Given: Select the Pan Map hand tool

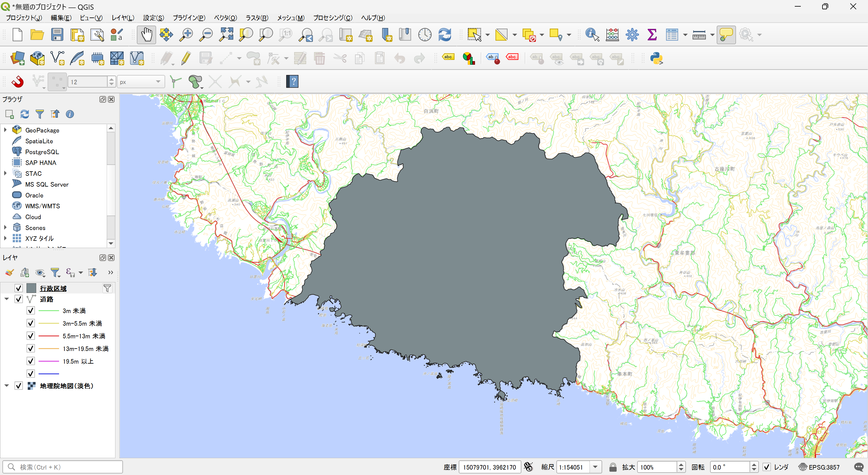Looking at the screenshot, I should pos(146,35).
